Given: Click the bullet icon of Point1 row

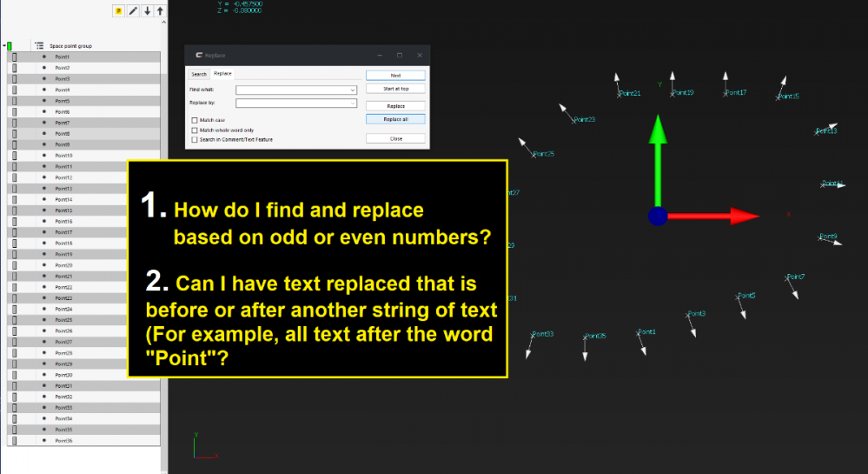Looking at the screenshot, I should (44, 57).
